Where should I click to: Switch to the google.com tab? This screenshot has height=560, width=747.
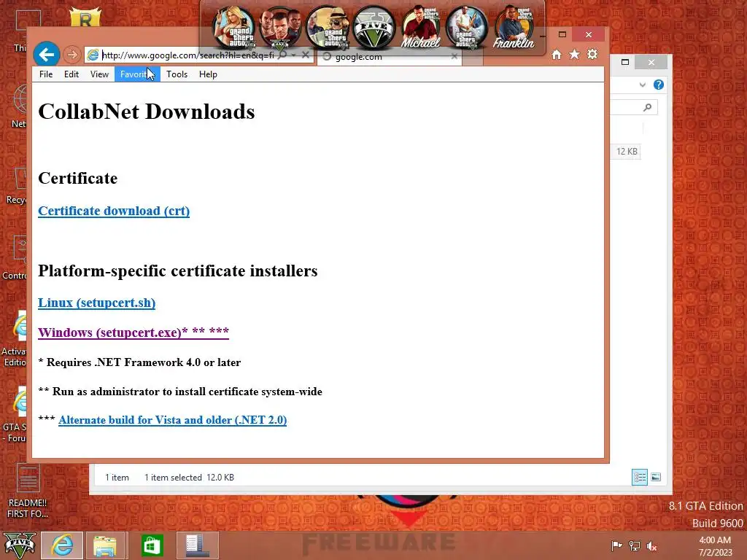point(390,57)
